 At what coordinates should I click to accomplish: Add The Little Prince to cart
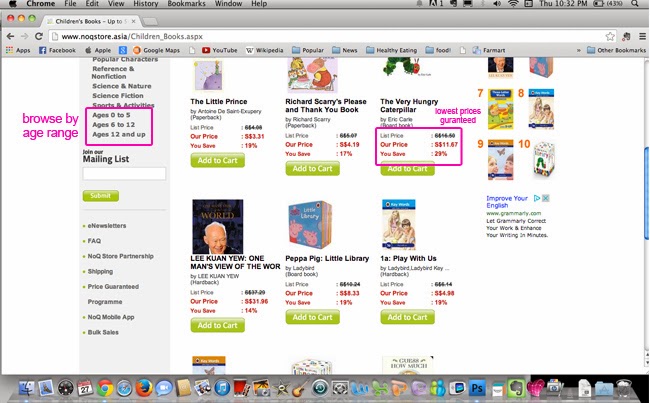pyautogui.click(x=218, y=160)
